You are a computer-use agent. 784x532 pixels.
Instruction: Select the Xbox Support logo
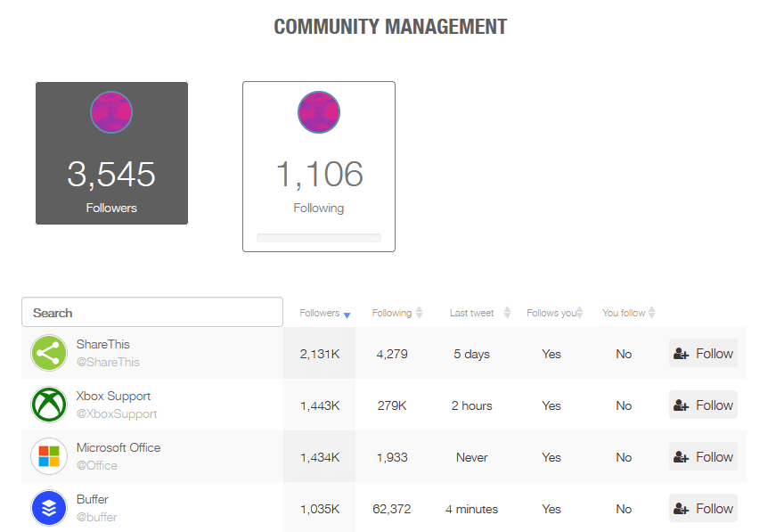tap(49, 405)
